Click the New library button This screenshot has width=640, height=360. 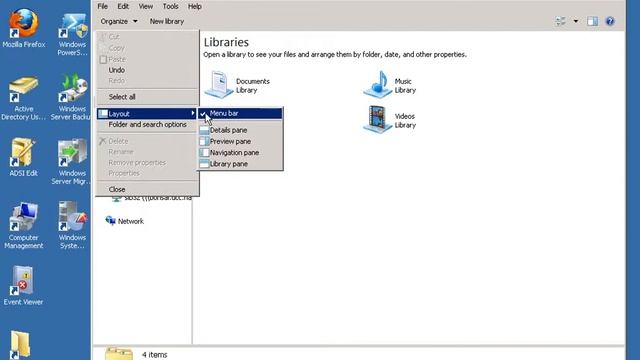pos(167,21)
